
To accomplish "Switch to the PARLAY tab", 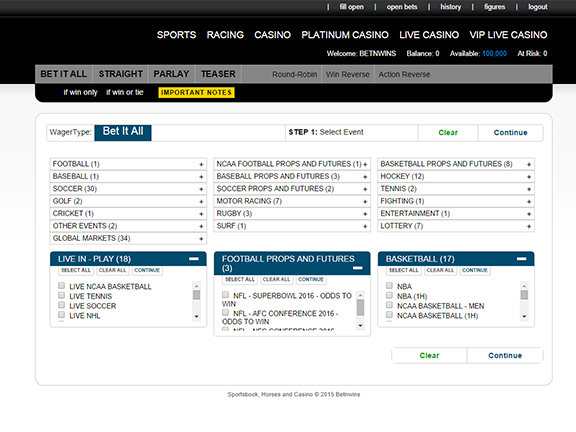I will [171, 74].
